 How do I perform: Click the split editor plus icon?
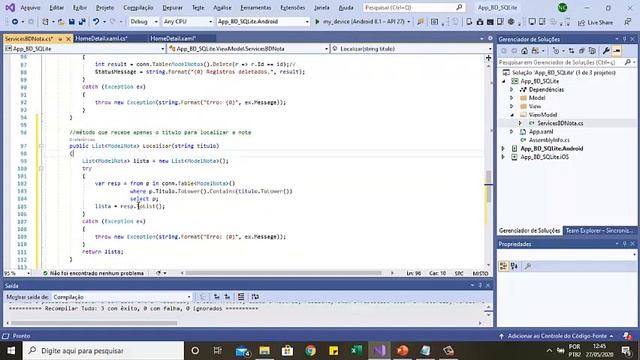tap(489, 58)
